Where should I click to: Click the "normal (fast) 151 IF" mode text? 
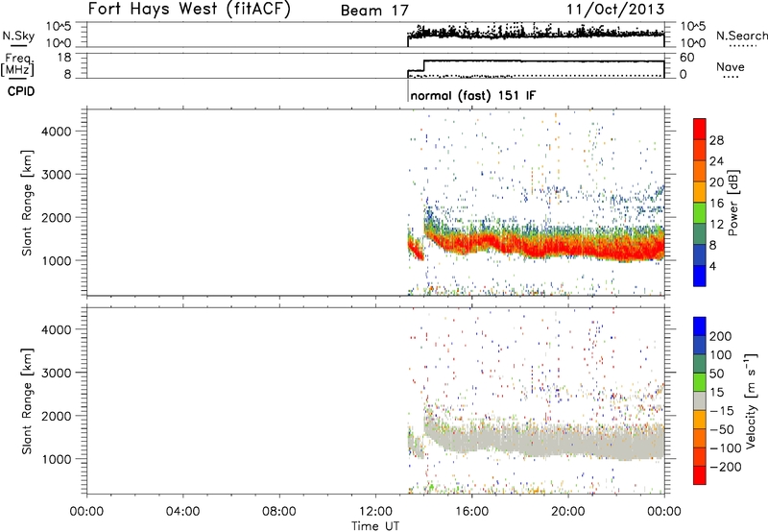click(x=473, y=95)
